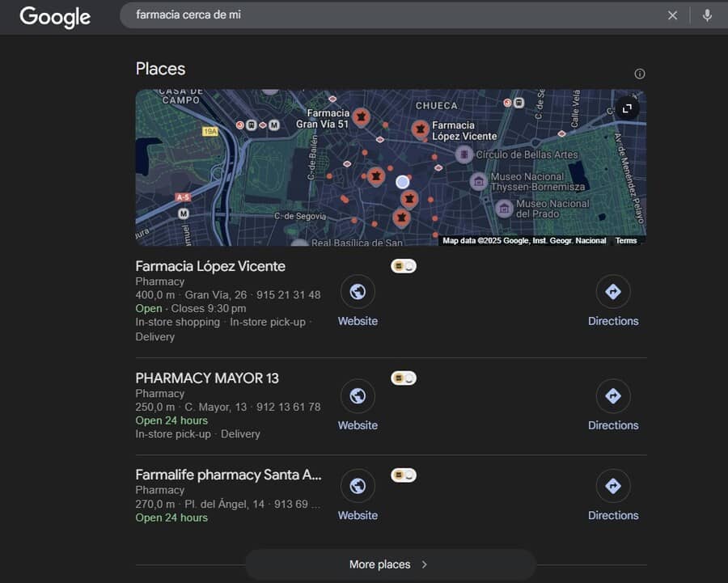
Task: Click the Directions icon for PHARMACY MAYOR 13
Action: (x=613, y=395)
